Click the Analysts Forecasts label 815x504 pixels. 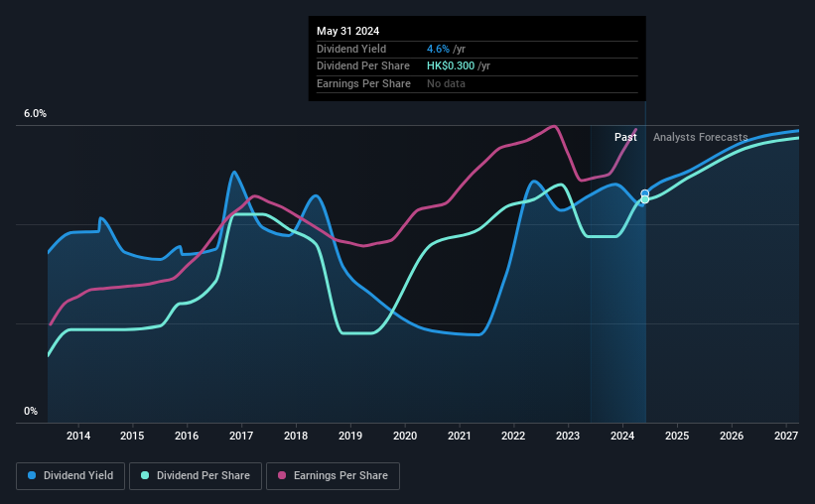pos(700,137)
